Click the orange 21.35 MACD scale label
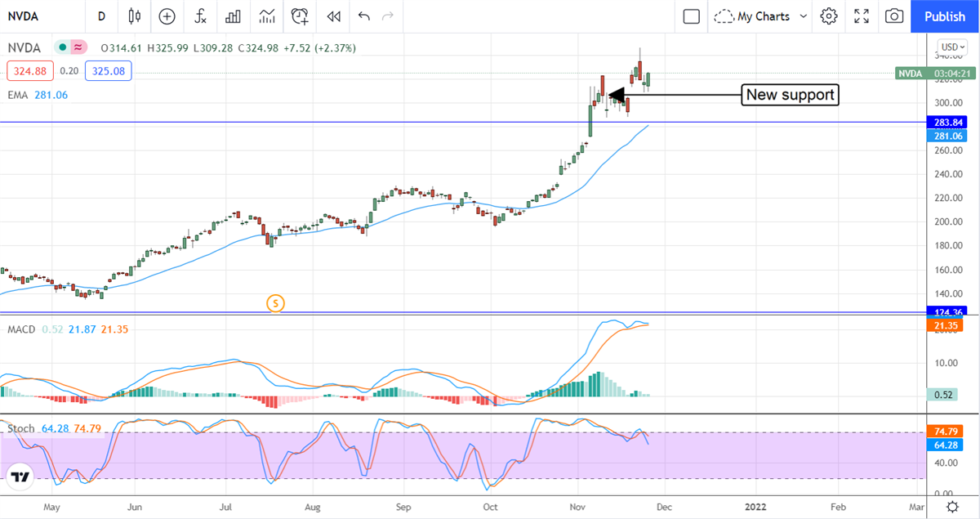980x519 pixels. (x=944, y=325)
